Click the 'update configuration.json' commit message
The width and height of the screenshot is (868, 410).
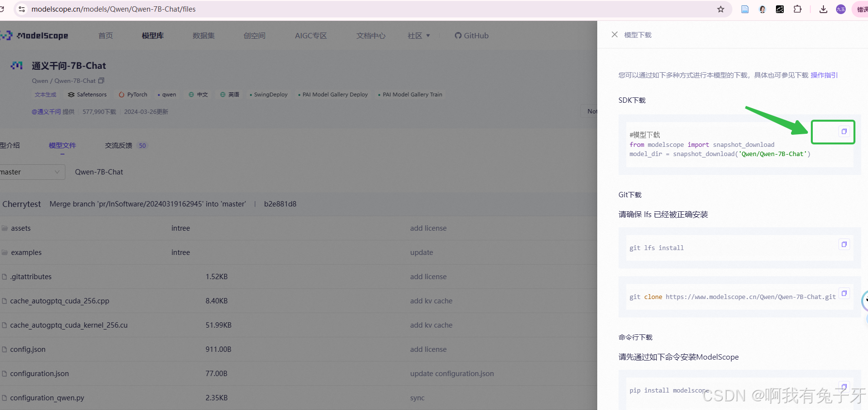[x=452, y=374]
